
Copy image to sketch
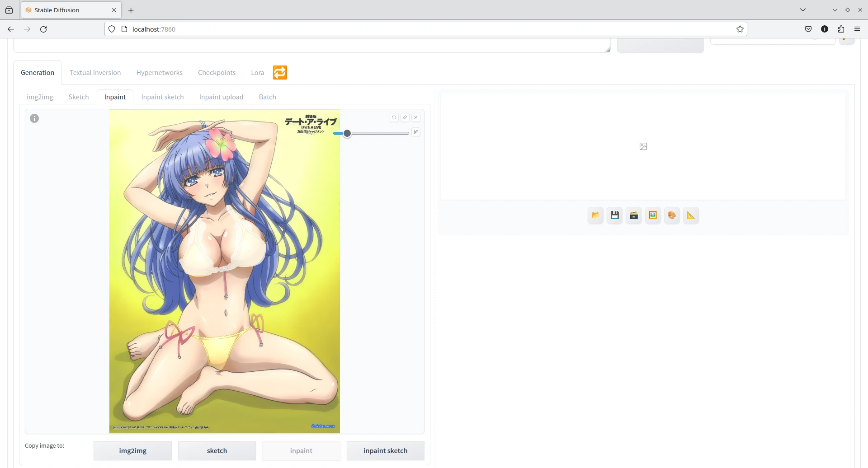[x=217, y=451]
